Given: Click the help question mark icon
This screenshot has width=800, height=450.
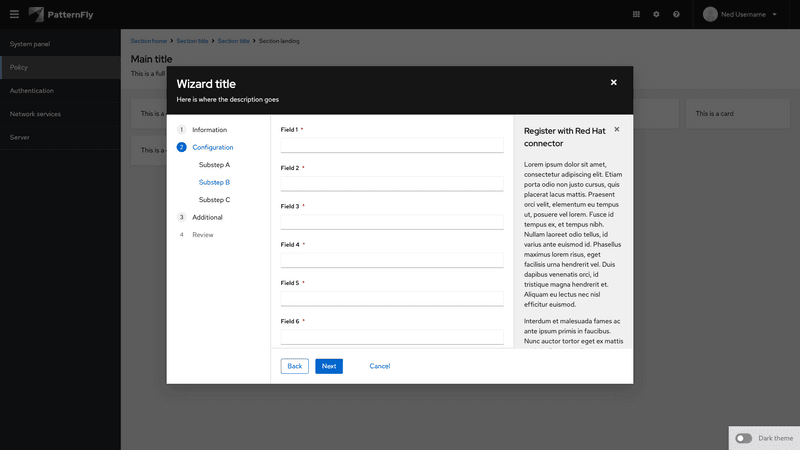Looking at the screenshot, I should 676,14.
